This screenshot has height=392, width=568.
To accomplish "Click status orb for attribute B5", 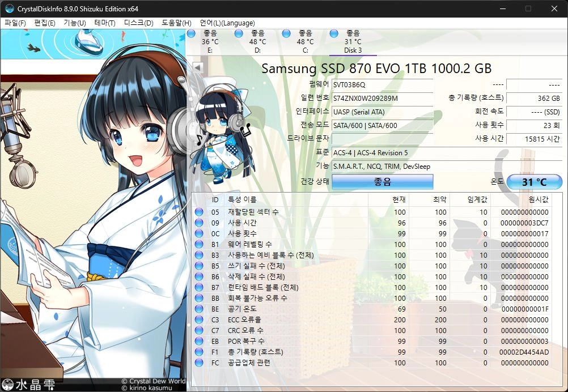I will click(199, 266).
